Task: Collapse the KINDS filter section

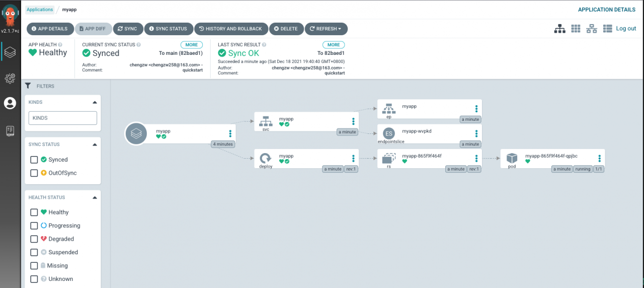Action: [x=95, y=102]
